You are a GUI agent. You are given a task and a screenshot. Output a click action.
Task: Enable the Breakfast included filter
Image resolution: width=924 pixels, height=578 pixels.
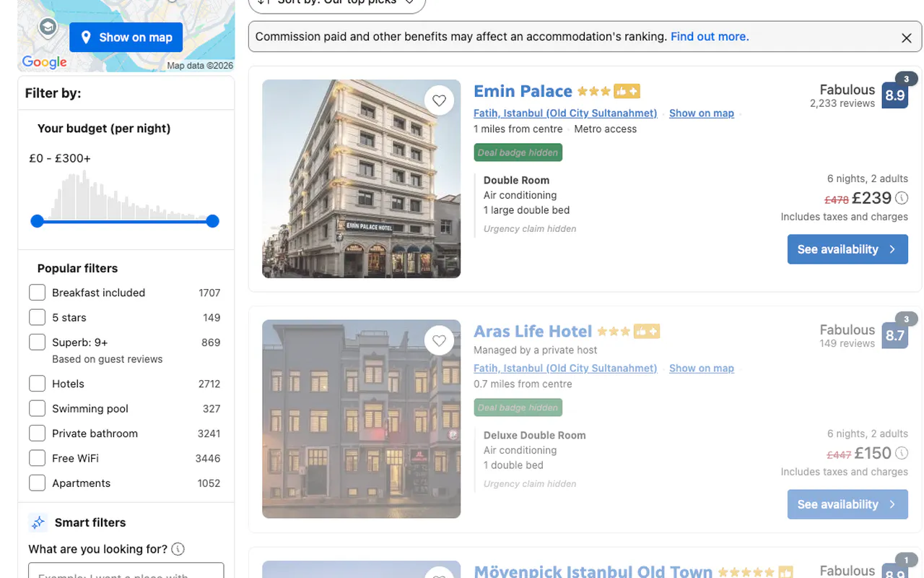[x=37, y=293]
